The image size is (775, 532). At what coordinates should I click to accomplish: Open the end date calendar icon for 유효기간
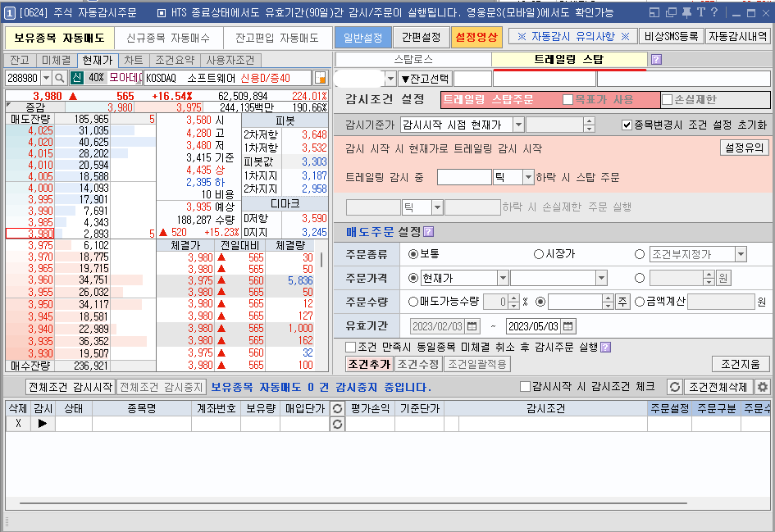568,325
